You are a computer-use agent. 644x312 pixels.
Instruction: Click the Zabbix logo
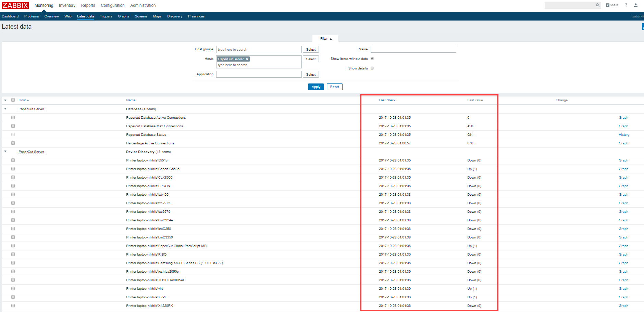(x=15, y=5)
